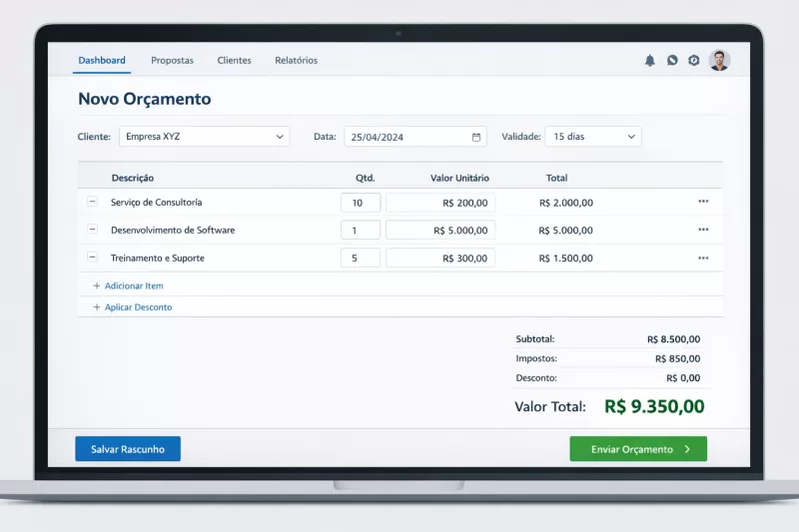Click quantity field for Serviço de Consultoría
This screenshot has width=799, height=532.
tap(361, 203)
